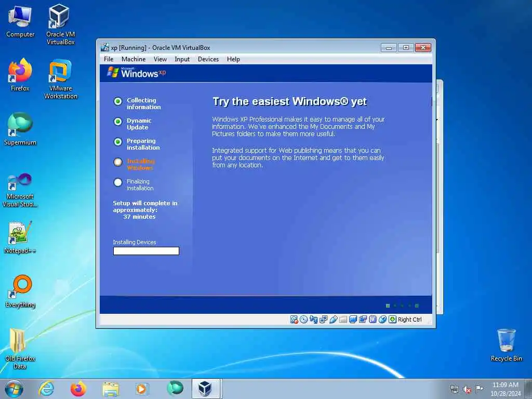Open Windows Media Player from the taskbar

(x=141, y=389)
